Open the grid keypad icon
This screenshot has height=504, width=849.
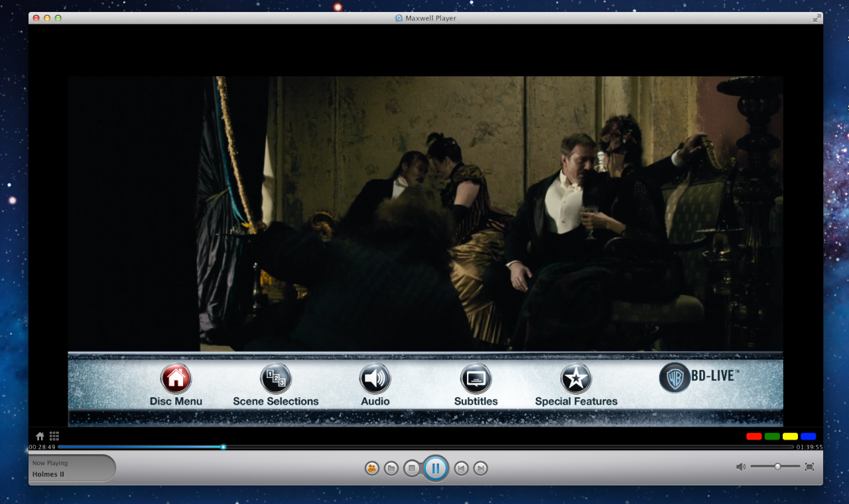(x=54, y=436)
